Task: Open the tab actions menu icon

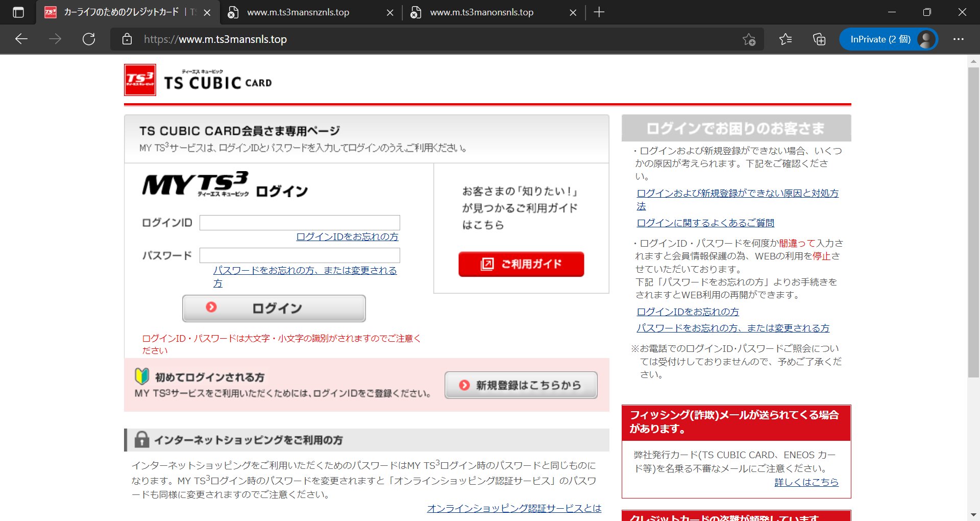Action: pyautogui.click(x=18, y=12)
